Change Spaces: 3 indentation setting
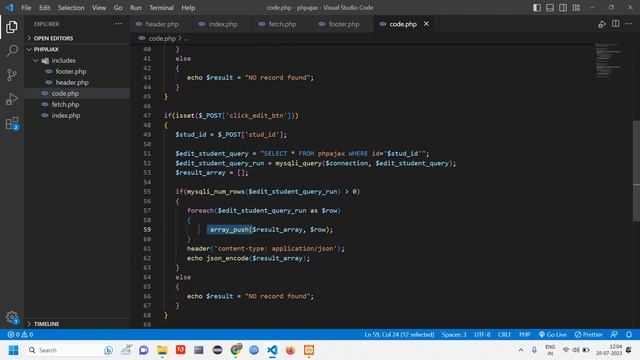Viewport: 640px width, 360px height. pyautogui.click(x=454, y=334)
